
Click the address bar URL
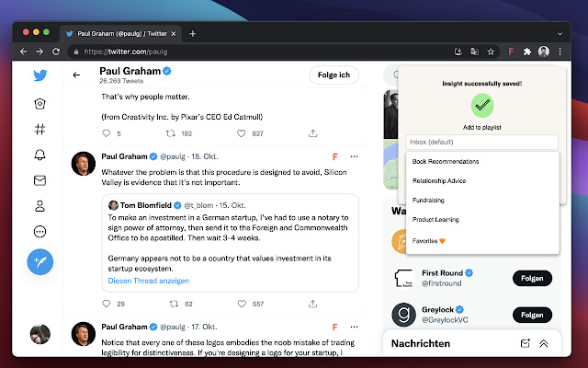(x=126, y=52)
